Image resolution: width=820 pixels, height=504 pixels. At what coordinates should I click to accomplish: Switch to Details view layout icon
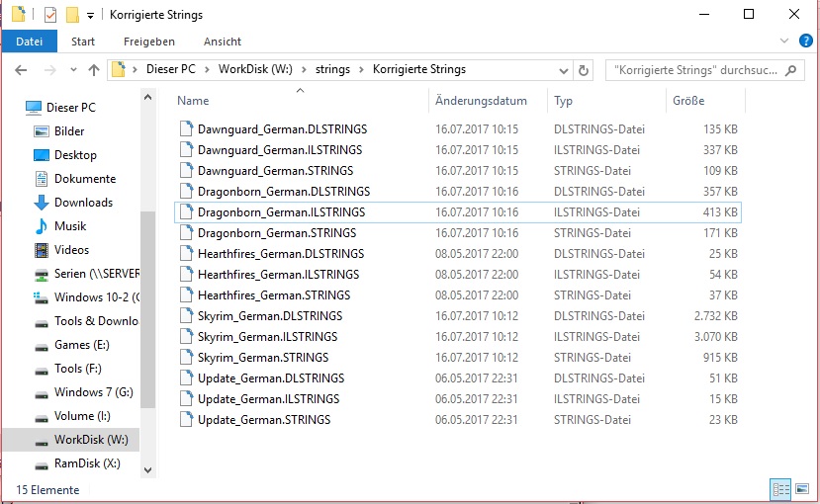pyautogui.click(x=780, y=489)
